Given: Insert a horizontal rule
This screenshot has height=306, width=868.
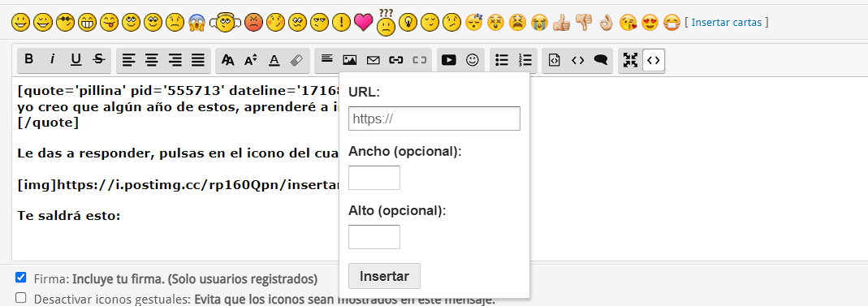Looking at the screenshot, I should (x=326, y=60).
